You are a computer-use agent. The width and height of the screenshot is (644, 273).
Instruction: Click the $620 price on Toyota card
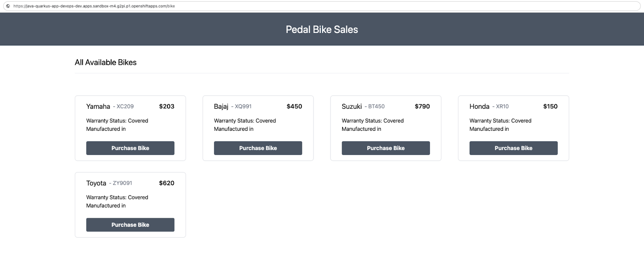167,183
